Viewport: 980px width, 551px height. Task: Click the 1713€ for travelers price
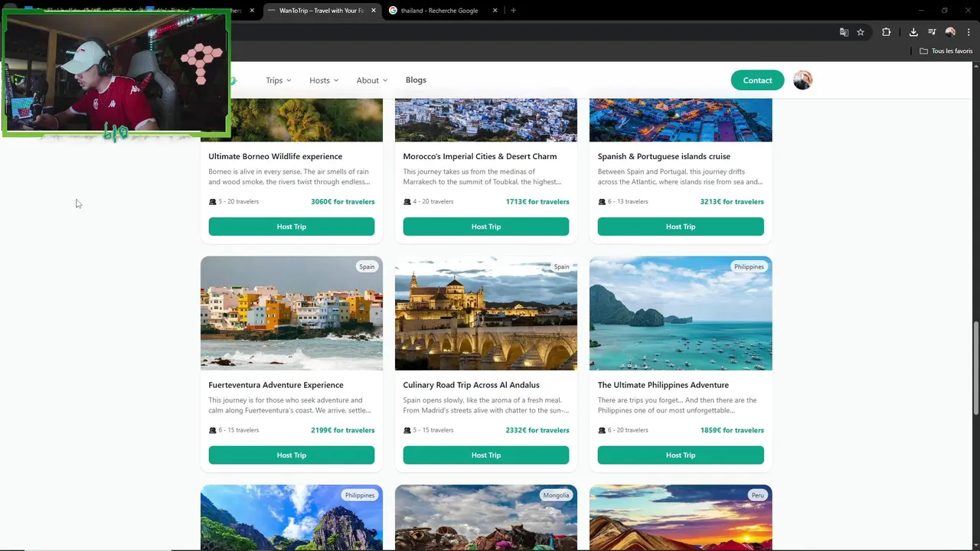tap(537, 202)
